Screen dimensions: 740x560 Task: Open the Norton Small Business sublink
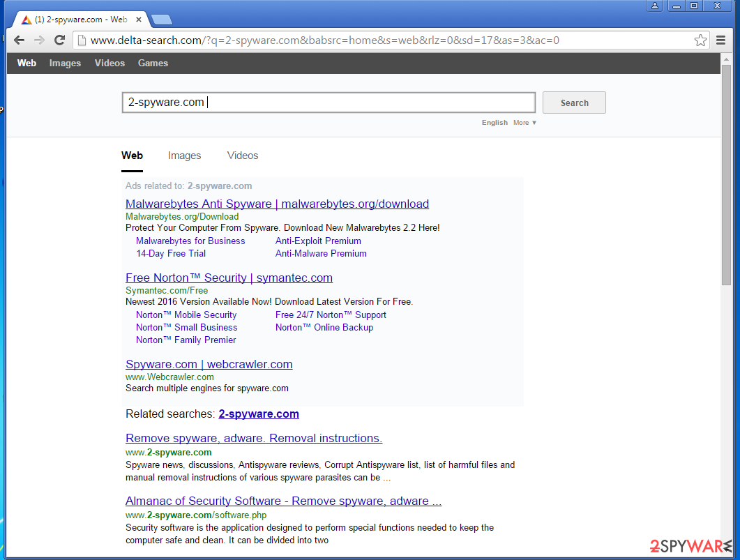(x=187, y=327)
